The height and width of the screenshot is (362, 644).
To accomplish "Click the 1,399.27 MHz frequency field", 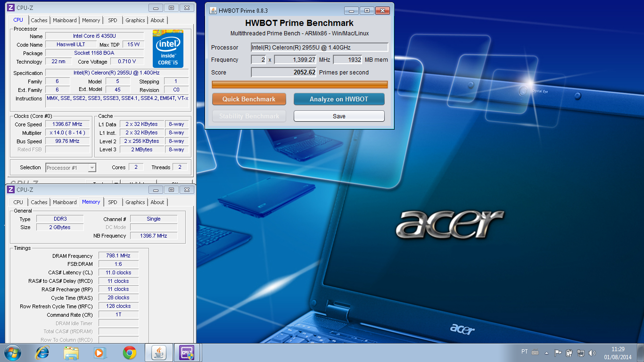I will (296, 59).
